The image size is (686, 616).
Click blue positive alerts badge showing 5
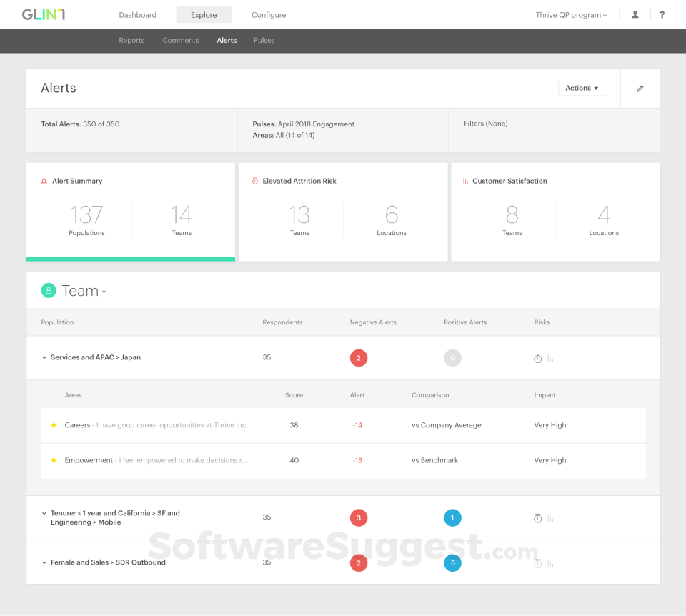pyautogui.click(x=452, y=563)
